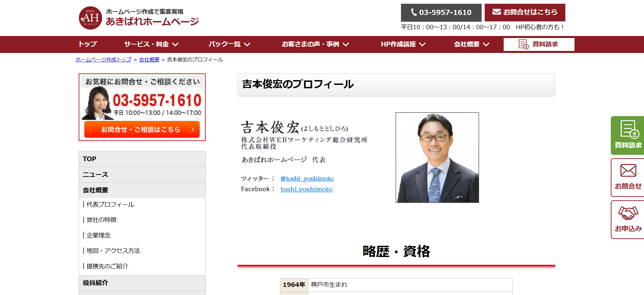Viewport: 644px width, 295px height.
Task: Select 地図・アクセス方法 sidebar item
Action: click(113, 251)
